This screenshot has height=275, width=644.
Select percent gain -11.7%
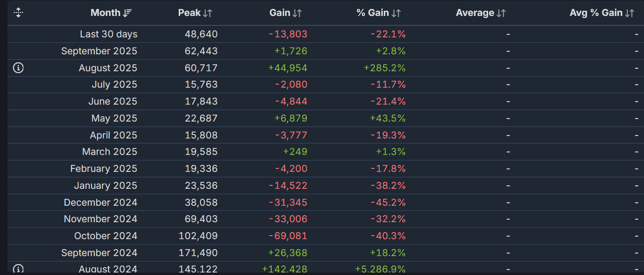[388, 85]
